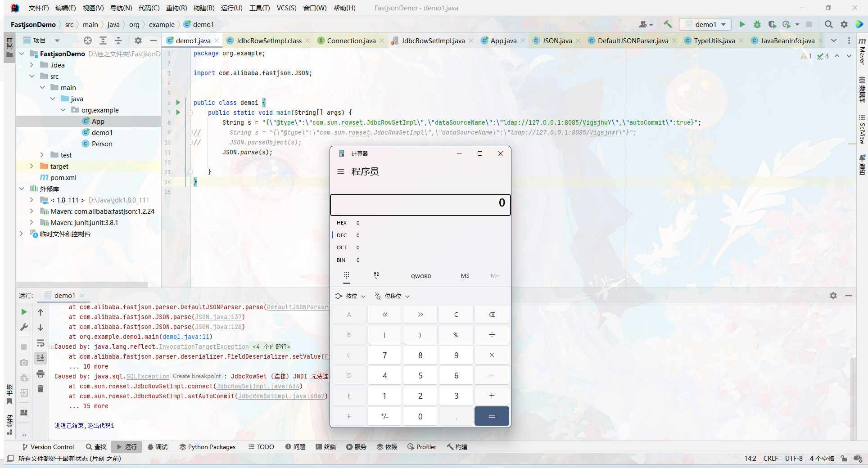Toggle QWORD word size in calculator

click(421, 276)
